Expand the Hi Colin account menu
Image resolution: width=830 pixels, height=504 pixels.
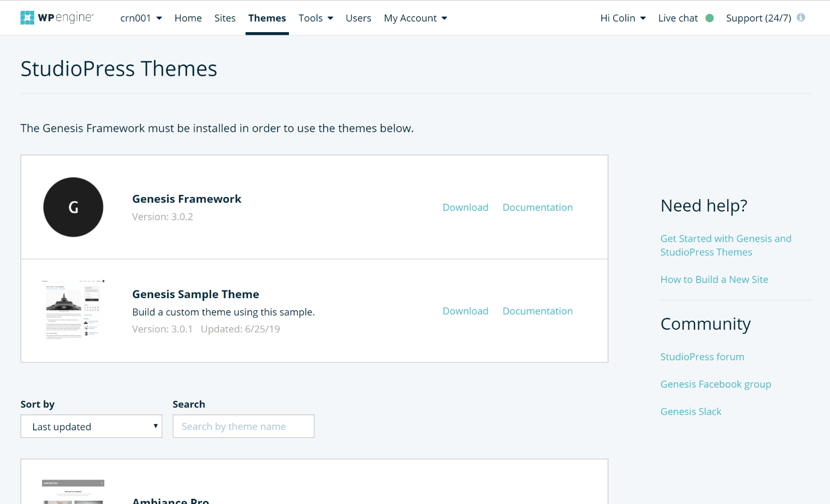[622, 18]
